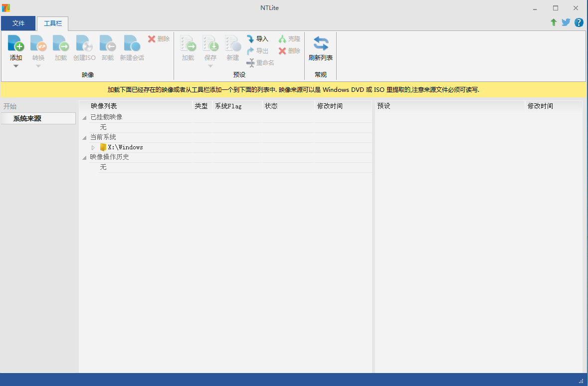The height and width of the screenshot is (386, 588).
Task: Click the resize grip in status bar
Action: click(x=581, y=381)
